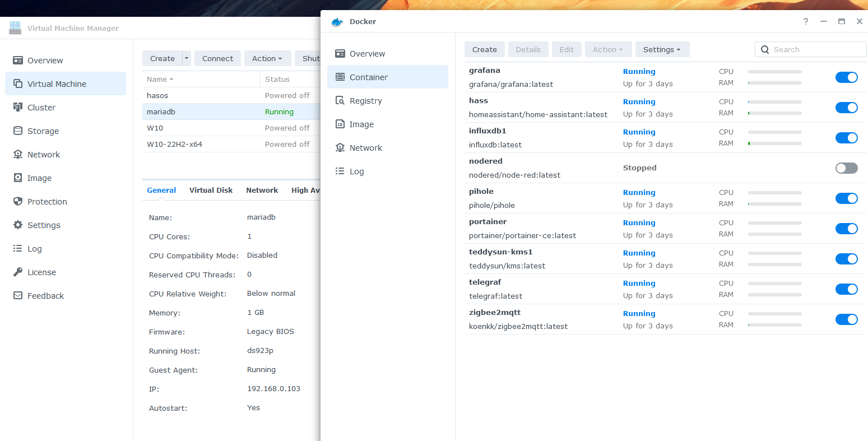868x441 pixels.
Task: Click the Docker whale icon in title bar
Action: pyautogui.click(x=337, y=22)
